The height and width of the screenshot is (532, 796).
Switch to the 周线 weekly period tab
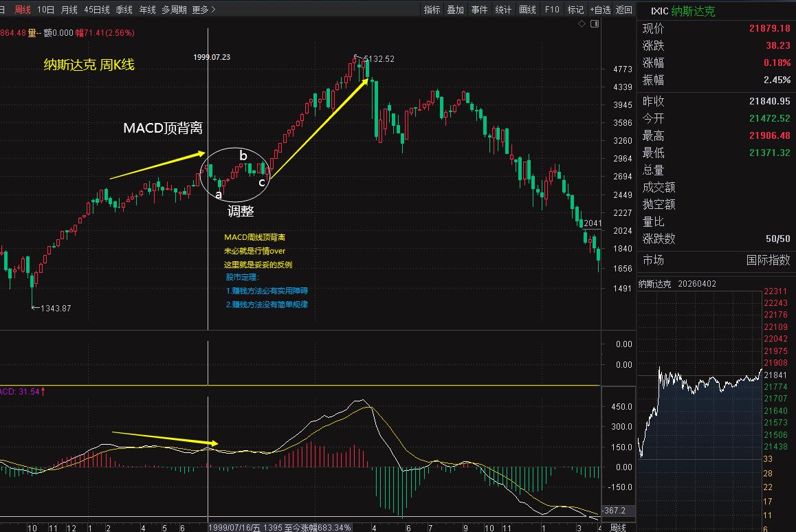pos(23,10)
